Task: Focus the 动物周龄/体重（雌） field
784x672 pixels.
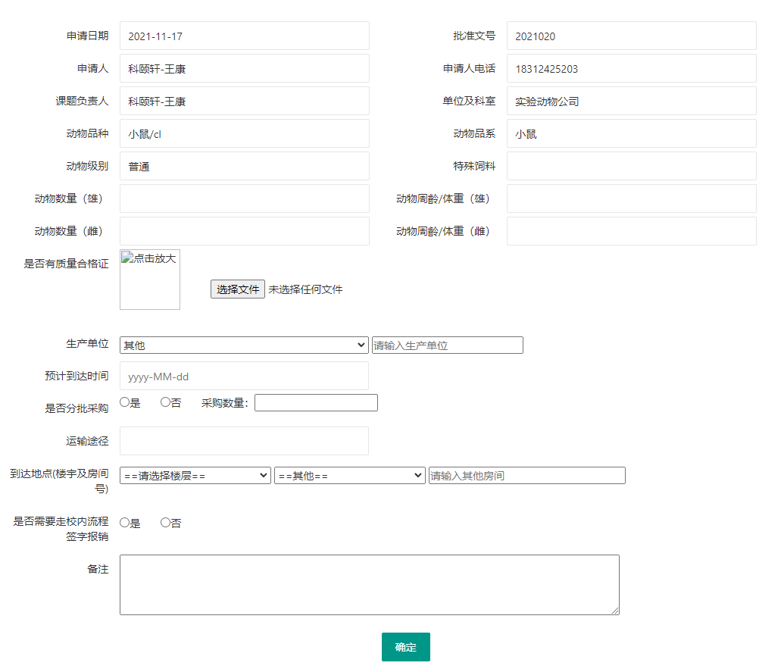Action: click(631, 231)
